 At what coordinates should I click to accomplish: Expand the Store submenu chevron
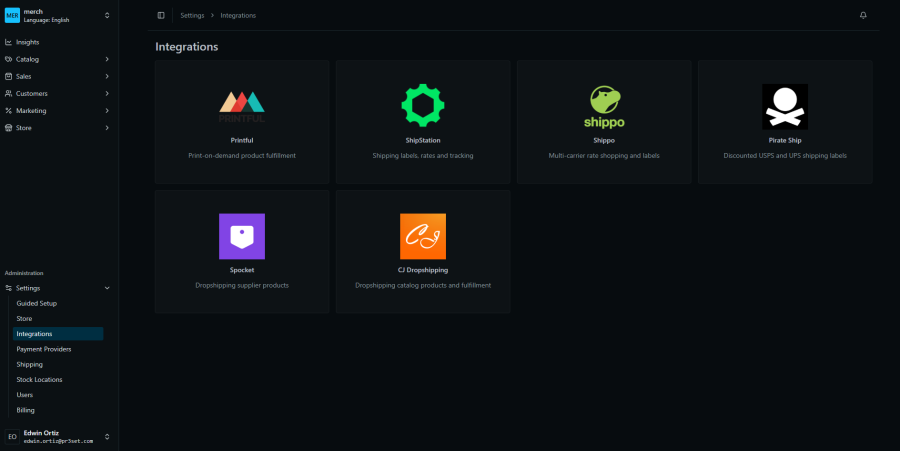(107, 128)
